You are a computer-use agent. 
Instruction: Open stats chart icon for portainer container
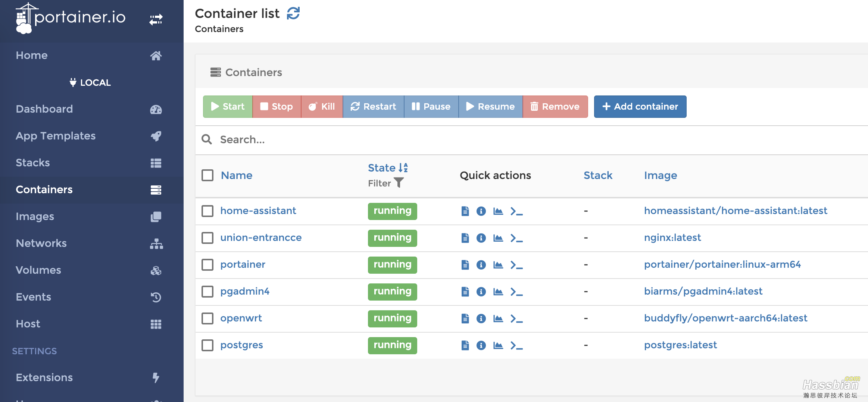(x=498, y=265)
